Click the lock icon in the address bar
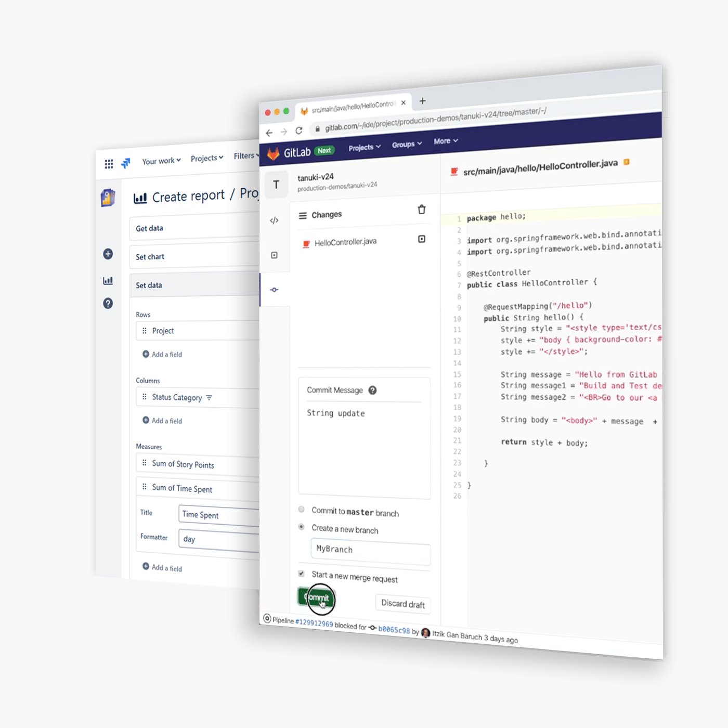Viewport: 728px width, 728px height. tap(317, 128)
